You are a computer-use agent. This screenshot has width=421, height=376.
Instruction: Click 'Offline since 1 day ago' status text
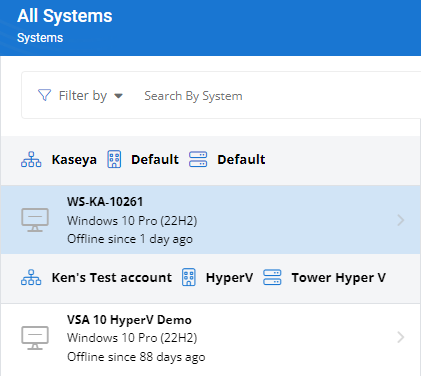pos(130,239)
